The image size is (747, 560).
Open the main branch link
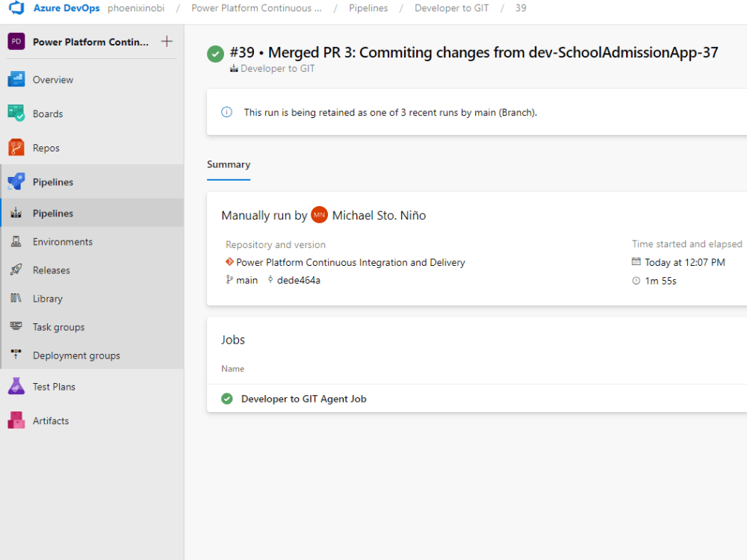click(246, 280)
